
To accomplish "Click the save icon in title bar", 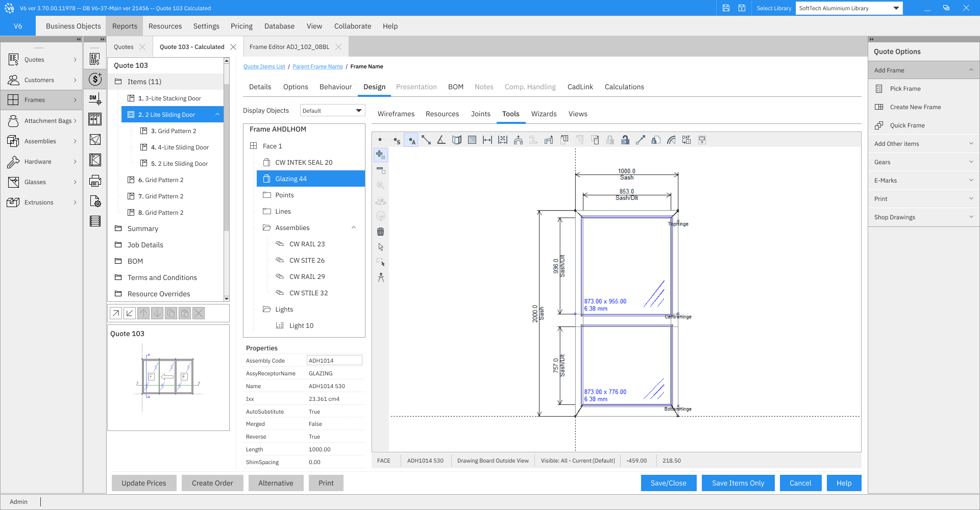I will coord(726,8).
